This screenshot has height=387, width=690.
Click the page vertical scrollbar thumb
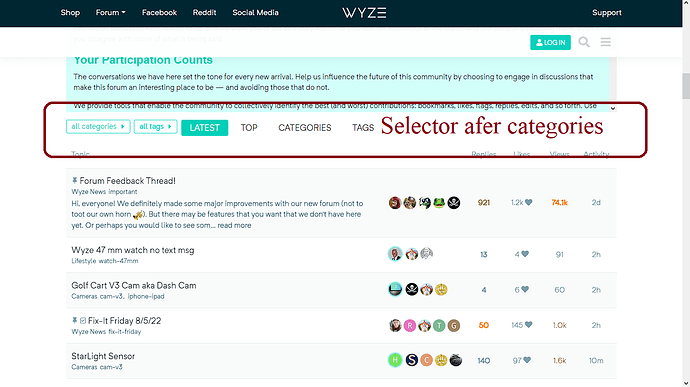[x=686, y=86]
